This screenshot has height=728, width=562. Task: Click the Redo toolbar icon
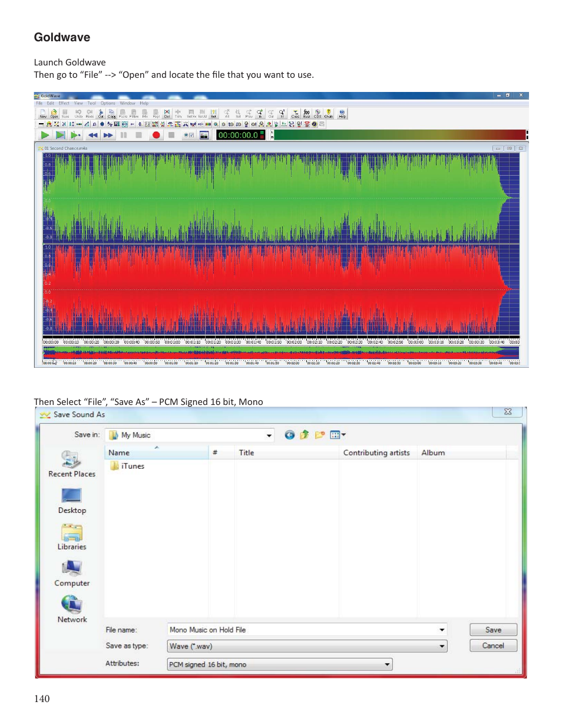pos(90,113)
